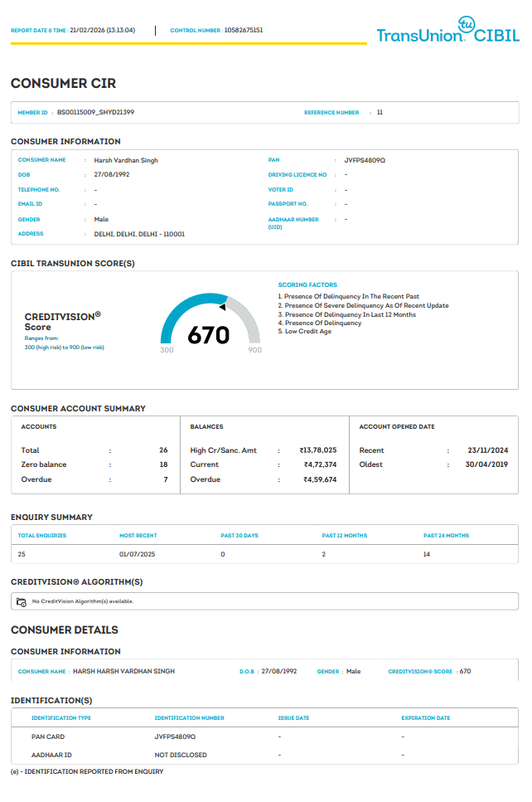The height and width of the screenshot is (802, 532).
Task: Click the TransUnion CIBIL logo
Action: [447, 30]
